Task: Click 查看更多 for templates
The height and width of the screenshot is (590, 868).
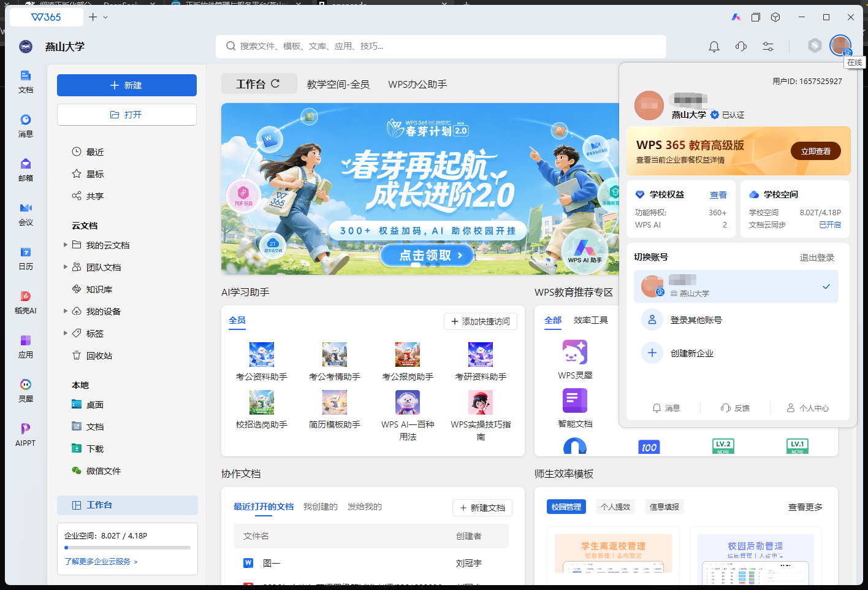Action: coord(805,507)
